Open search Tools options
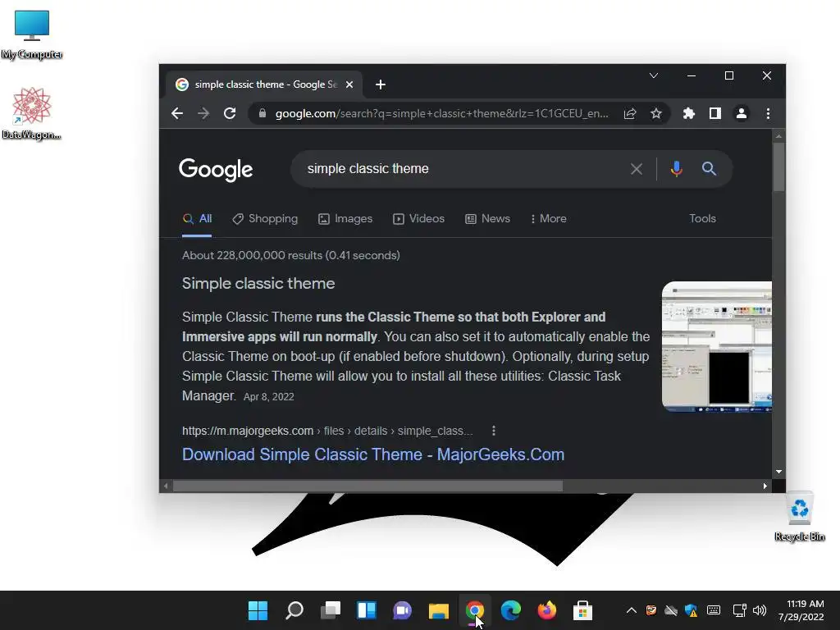The width and height of the screenshot is (840, 630). click(x=702, y=218)
